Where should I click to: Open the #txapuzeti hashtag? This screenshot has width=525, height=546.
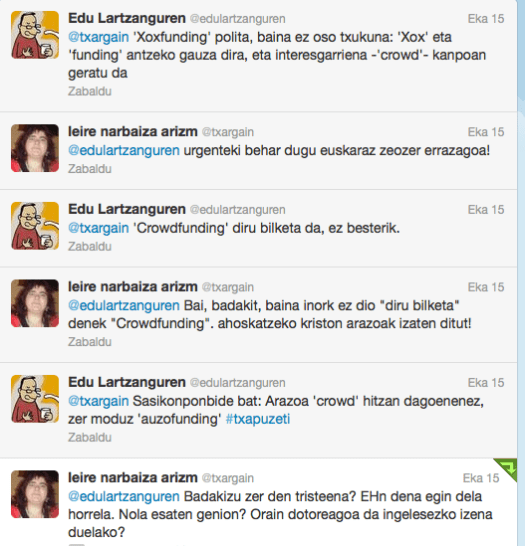coord(258,419)
